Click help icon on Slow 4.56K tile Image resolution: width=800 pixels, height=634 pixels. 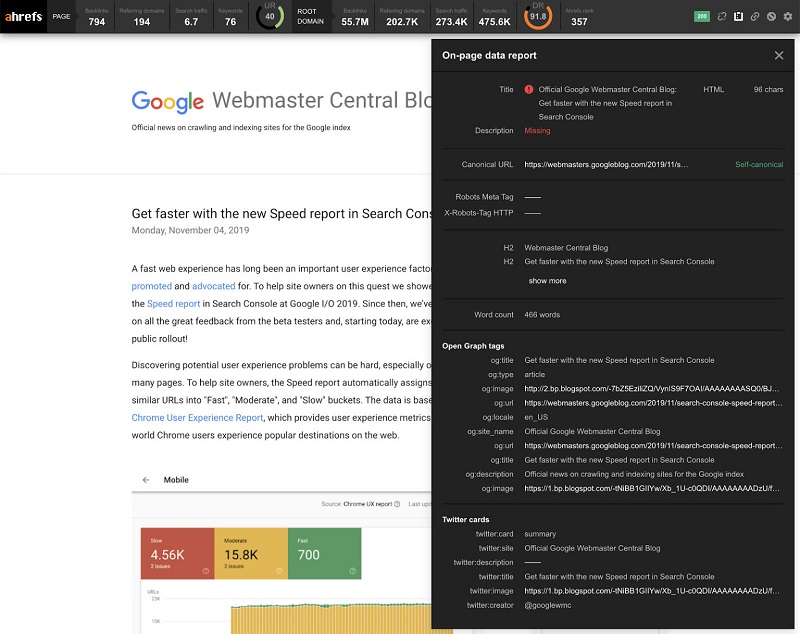click(x=206, y=571)
